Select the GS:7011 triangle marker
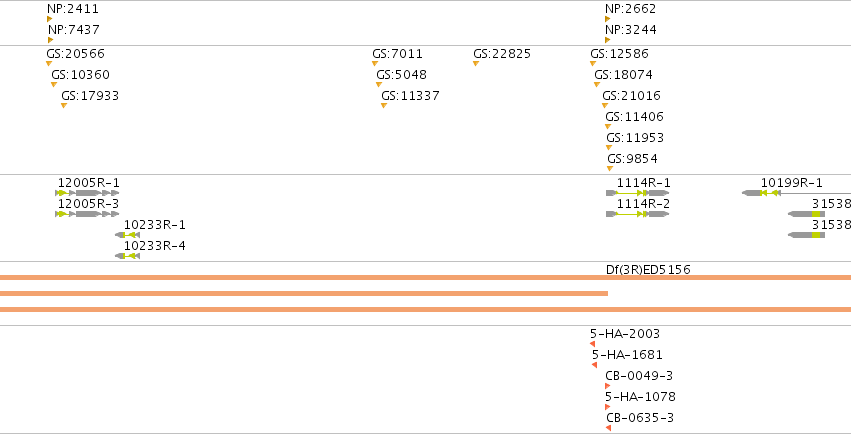This screenshot has width=851, height=434. (374, 63)
